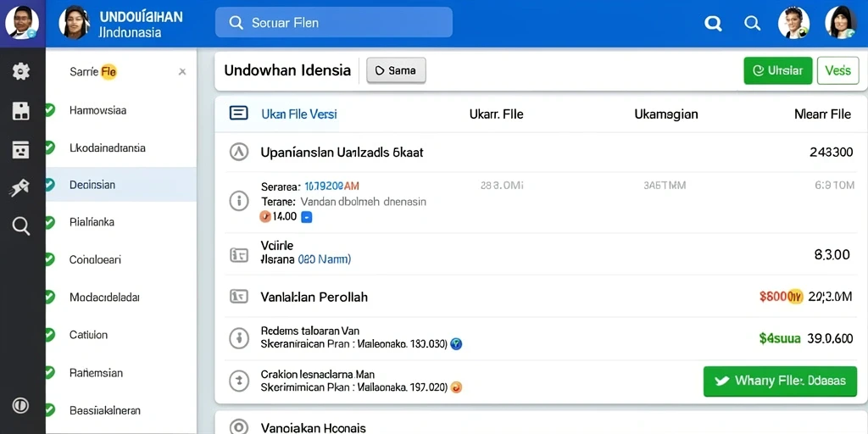Image resolution: width=868 pixels, height=434 pixels.
Task: Click the circle icon beside Upanianslan Uanlzadls
Action: pyautogui.click(x=238, y=152)
